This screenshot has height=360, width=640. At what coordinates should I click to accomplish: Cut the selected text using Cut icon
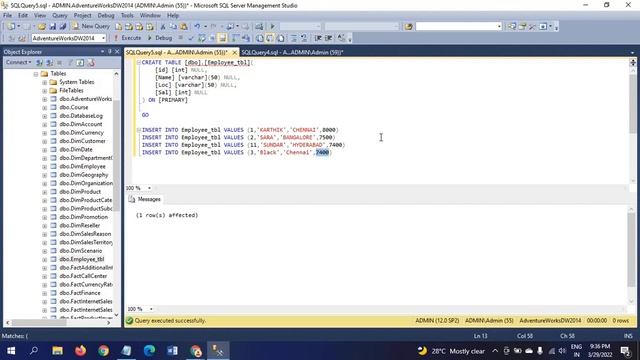tap(163, 27)
